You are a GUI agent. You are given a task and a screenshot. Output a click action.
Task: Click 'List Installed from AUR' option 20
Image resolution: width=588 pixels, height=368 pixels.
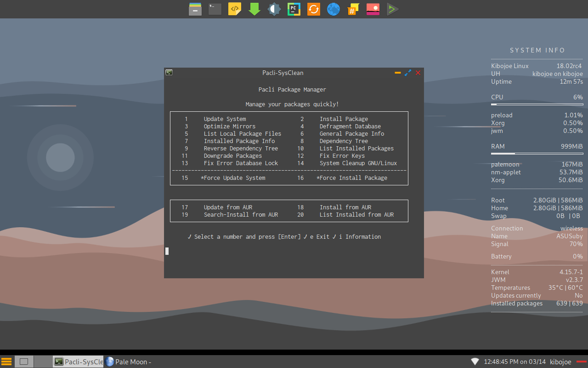[356, 214]
